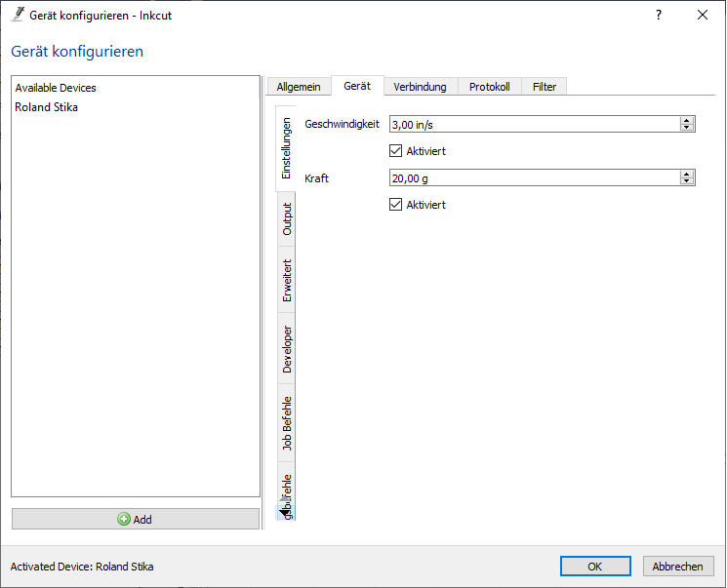727x588 pixels.
Task: Go to the Protokoll tab
Action: click(x=489, y=87)
